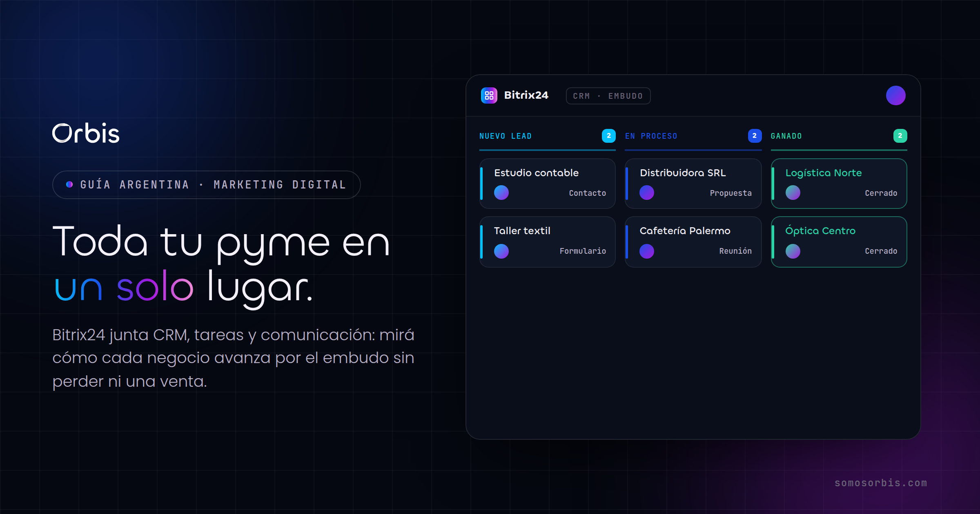Click the Nuevo Lead count badge
The width and height of the screenshot is (980, 514).
[x=608, y=136]
